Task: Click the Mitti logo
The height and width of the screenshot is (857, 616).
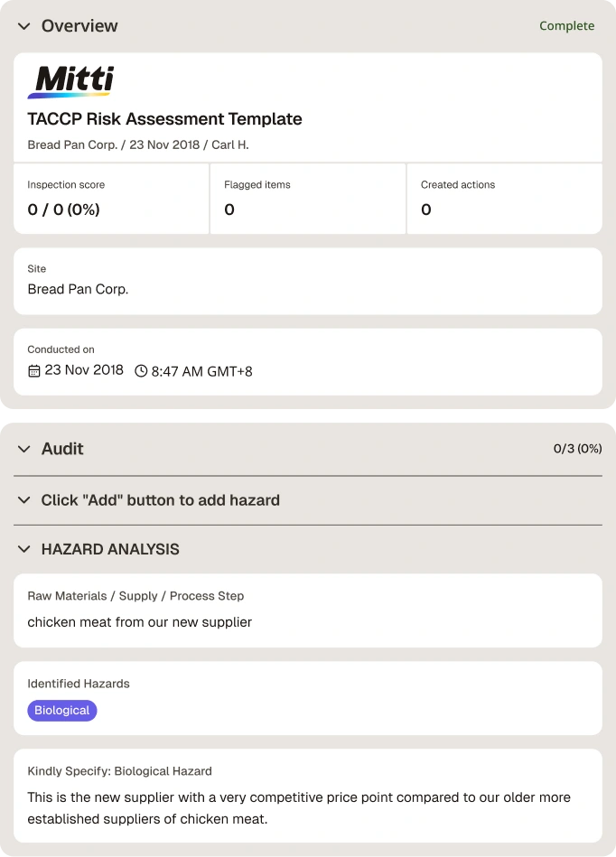Action: pyautogui.click(x=70, y=82)
